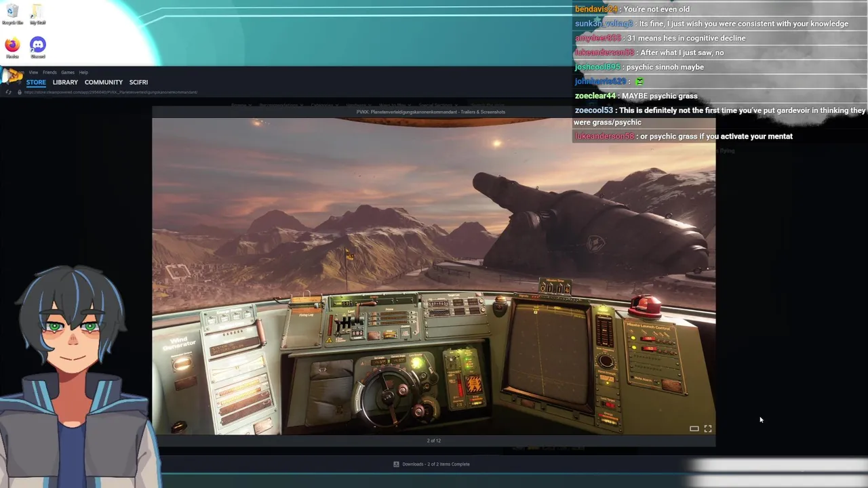Image resolution: width=868 pixels, height=488 pixels.
Task: Launch Firefox from the desktop
Action: tap(12, 47)
